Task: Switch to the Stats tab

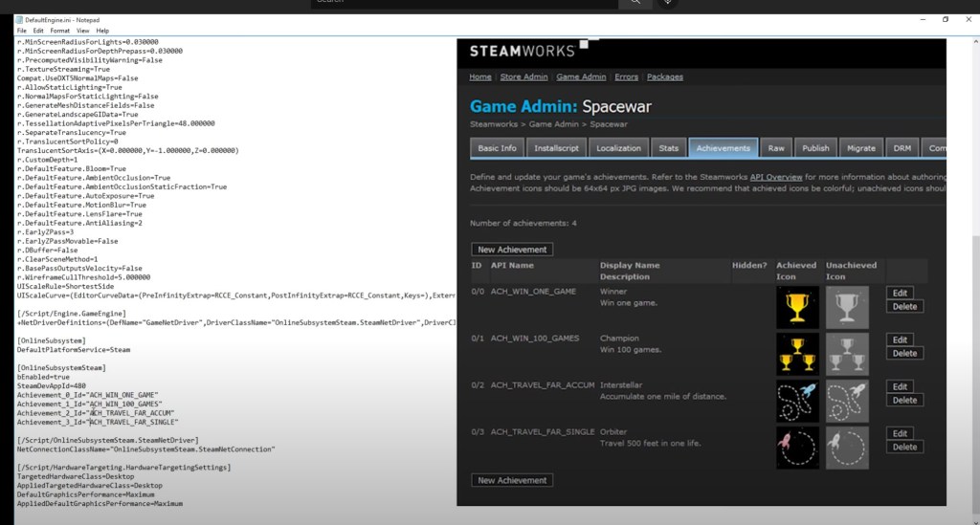Action: coord(669,148)
